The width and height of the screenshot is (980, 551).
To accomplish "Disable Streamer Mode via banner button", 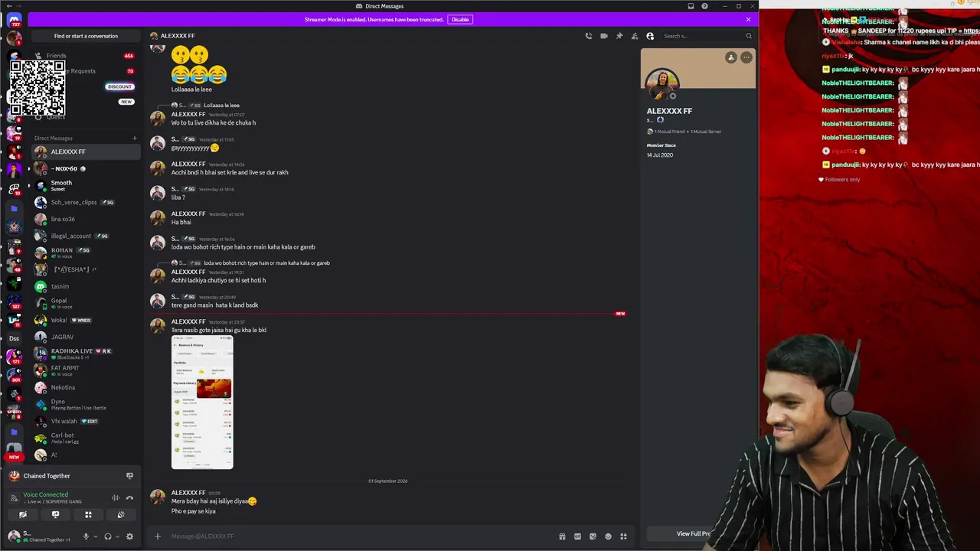I will tap(460, 19).
